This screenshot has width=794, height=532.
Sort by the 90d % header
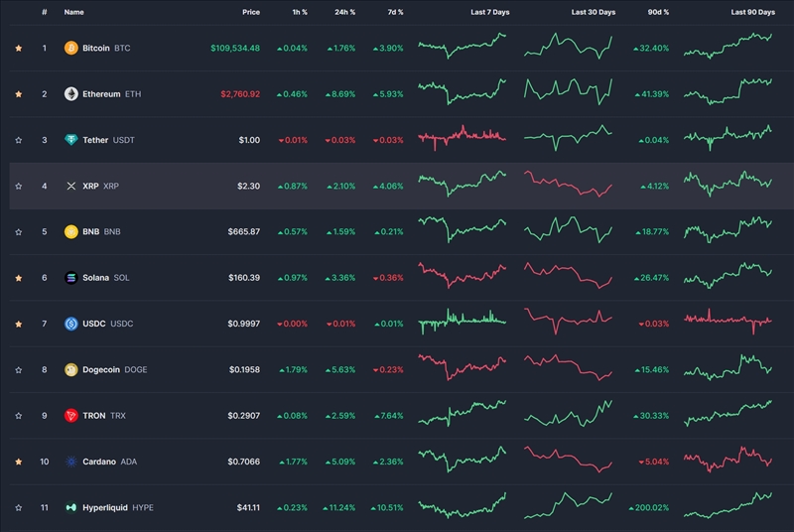point(657,12)
